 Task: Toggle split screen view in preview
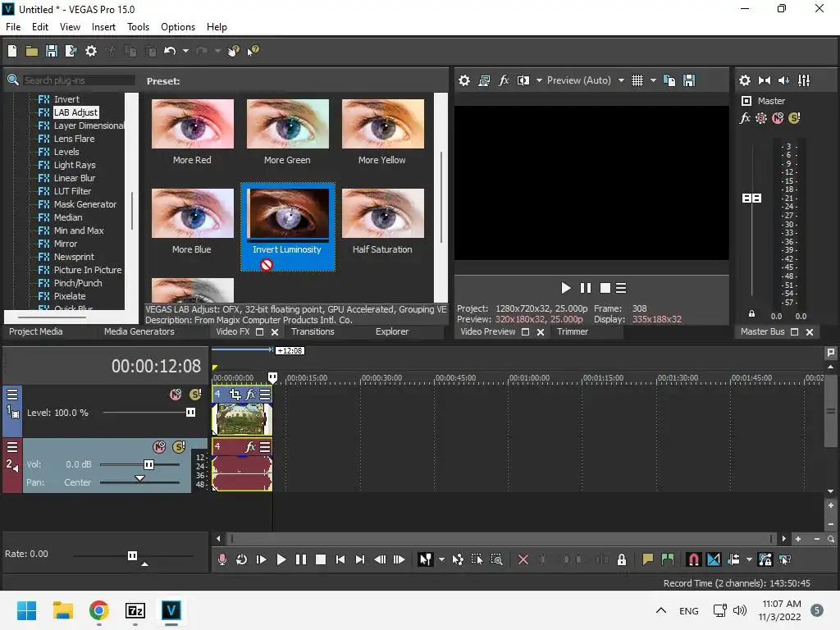click(x=523, y=80)
